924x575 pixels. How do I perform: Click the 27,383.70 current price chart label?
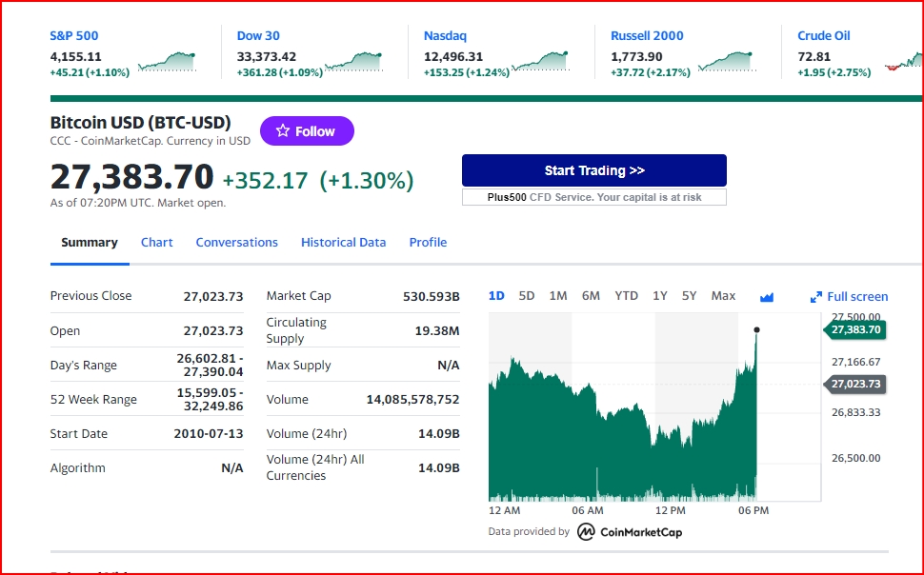click(855, 330)
